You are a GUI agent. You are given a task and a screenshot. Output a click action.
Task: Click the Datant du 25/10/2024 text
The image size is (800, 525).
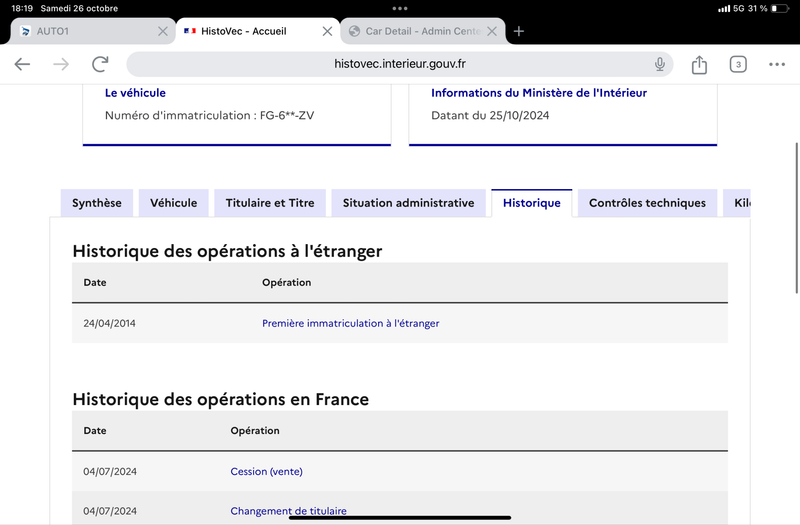click(490, 115)
